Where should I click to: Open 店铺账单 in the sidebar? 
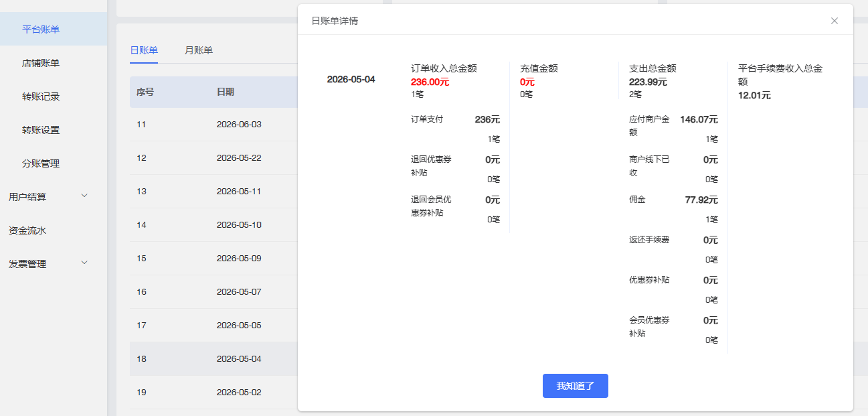coord(54,62)
